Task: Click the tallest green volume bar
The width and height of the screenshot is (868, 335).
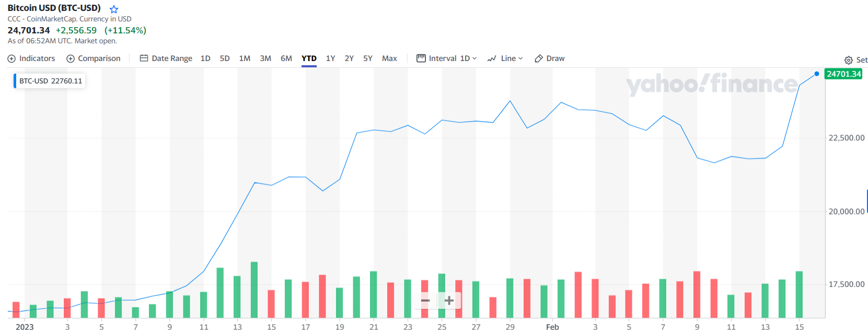Action: [254, 290]
